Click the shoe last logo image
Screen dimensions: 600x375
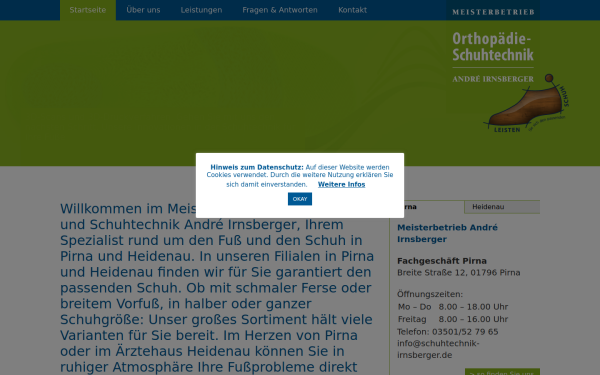click(527, 104)
